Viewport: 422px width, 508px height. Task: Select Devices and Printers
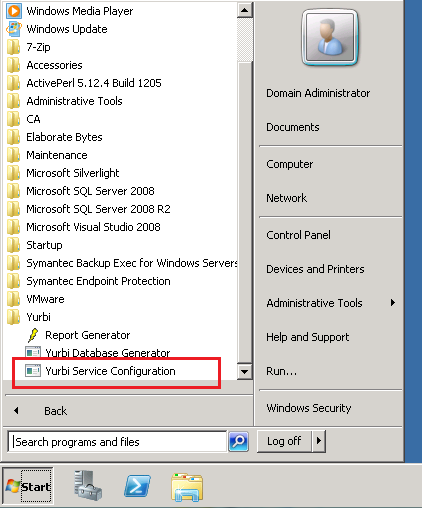click(315, 269)
